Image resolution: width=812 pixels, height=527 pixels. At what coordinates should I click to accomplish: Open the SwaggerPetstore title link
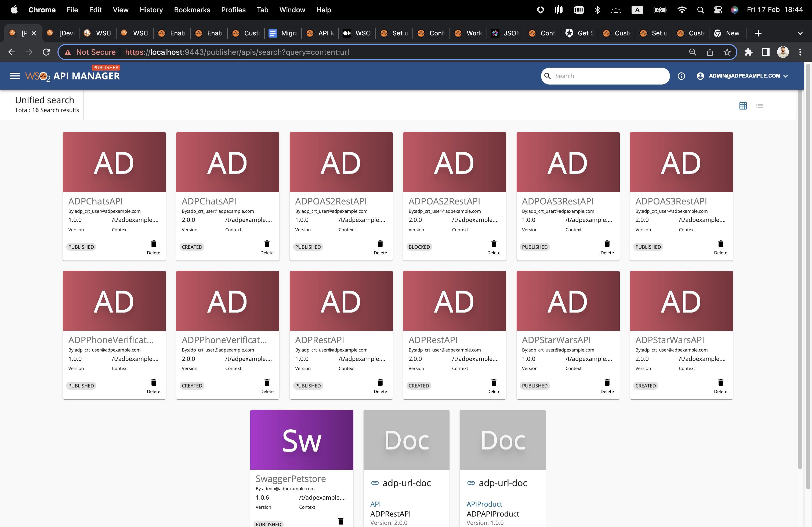pyautogui.click(x=291, y=479)
